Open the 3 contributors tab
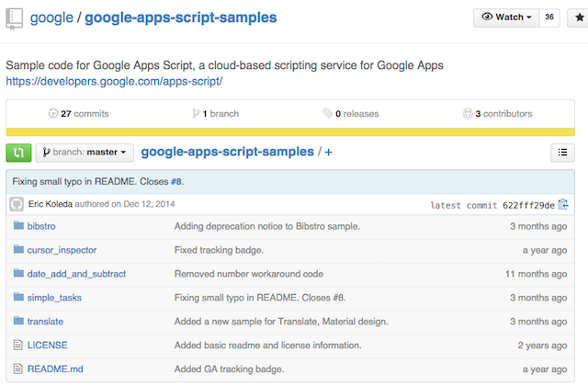 [497, 114]
